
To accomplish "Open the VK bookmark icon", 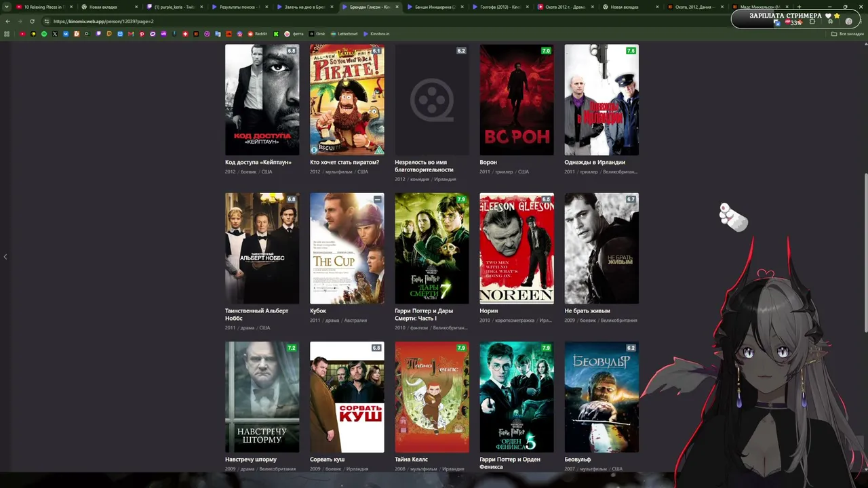I will click(66, 34).
